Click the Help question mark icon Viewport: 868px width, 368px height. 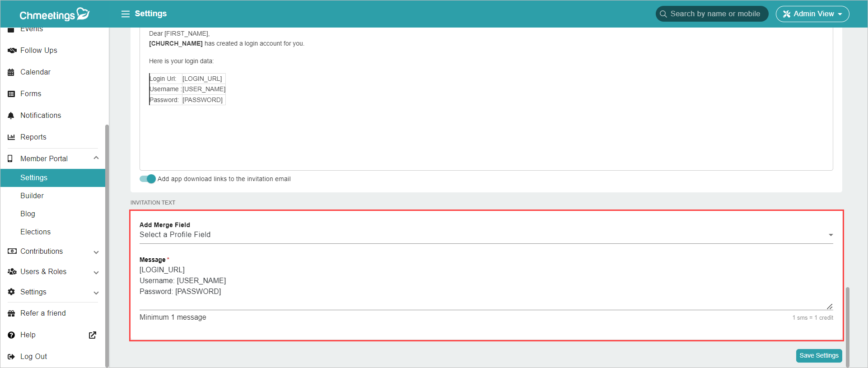coord(11,335)
